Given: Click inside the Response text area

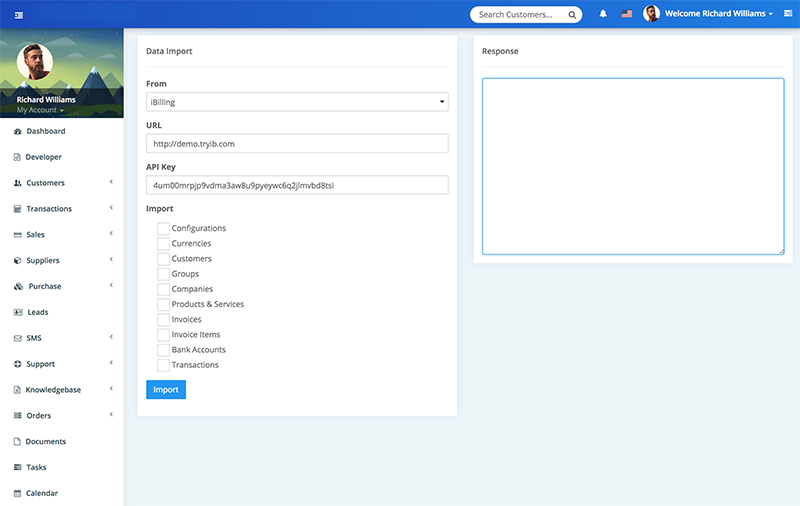Looking at the screenshot, I should coord(633,166).
